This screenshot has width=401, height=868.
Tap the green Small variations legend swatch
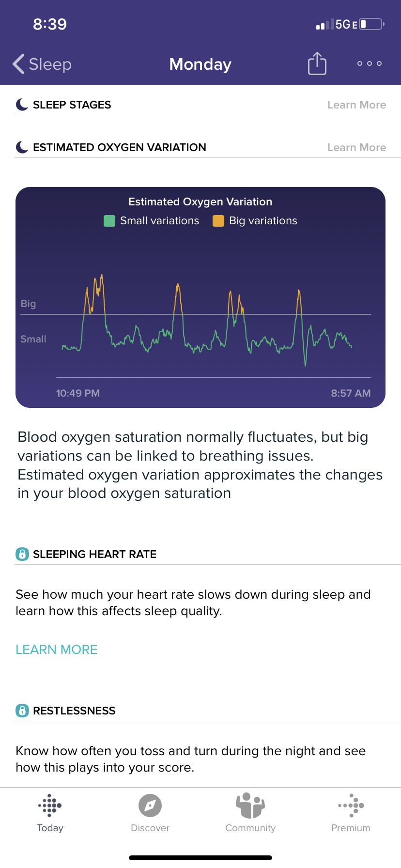pos(109,221)
